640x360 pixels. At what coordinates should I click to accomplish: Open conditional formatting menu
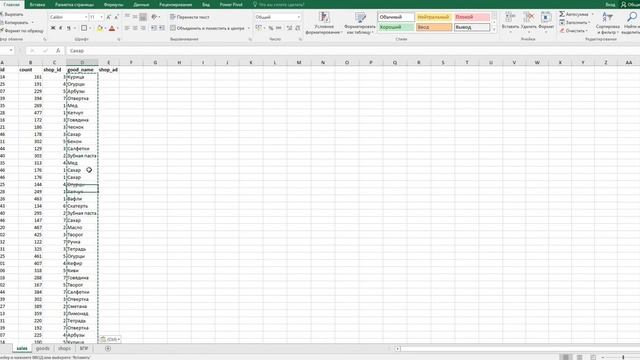click(x=324, y=23)
